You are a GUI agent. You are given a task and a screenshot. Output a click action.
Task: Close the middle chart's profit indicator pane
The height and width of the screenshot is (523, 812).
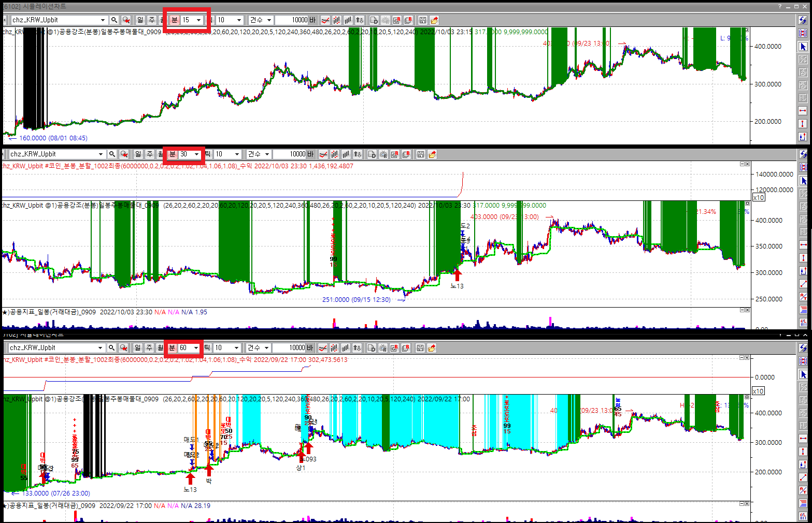(x=747, y=164)
